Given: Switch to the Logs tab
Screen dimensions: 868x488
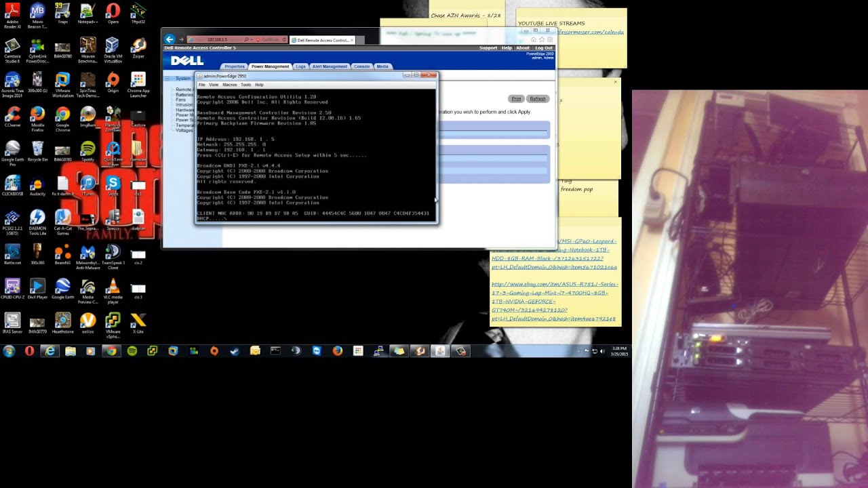Looking at the screenshot, I should click(x=300, y=66).
